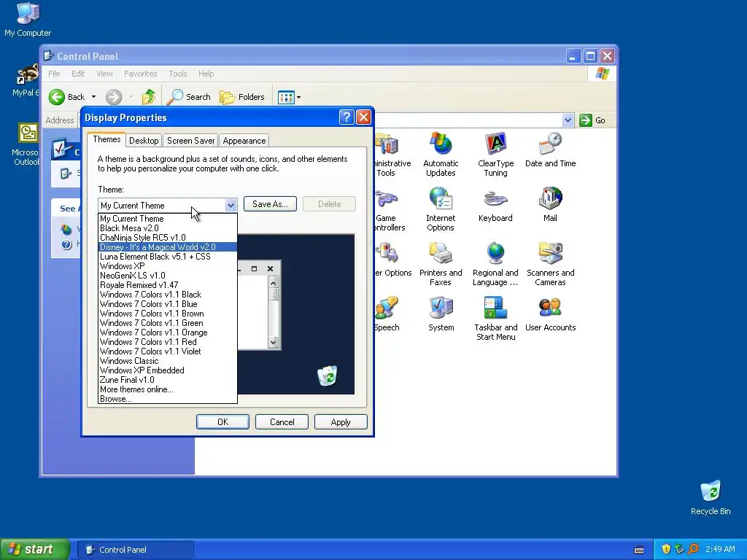
Task: Open the address bar dropdown arrow
Action: point(568,120)
